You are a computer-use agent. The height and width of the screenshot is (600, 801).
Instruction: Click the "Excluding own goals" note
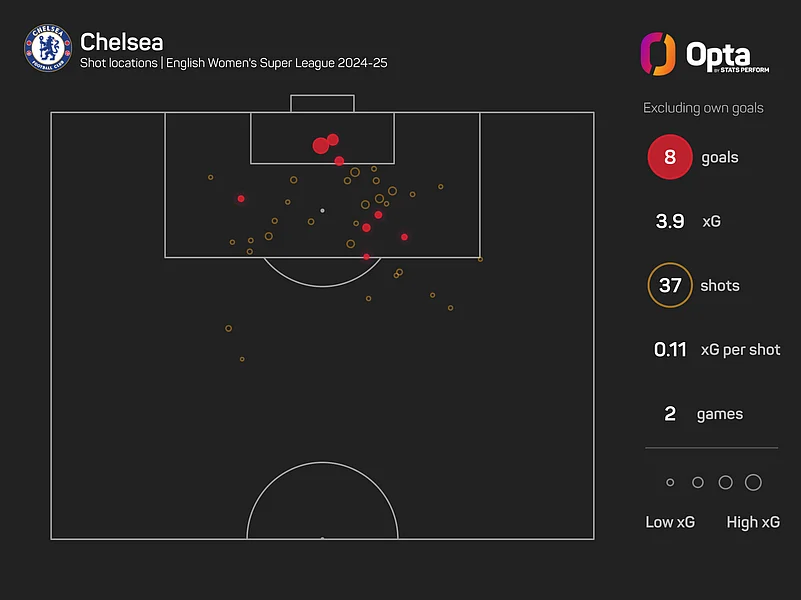point(703,107)
